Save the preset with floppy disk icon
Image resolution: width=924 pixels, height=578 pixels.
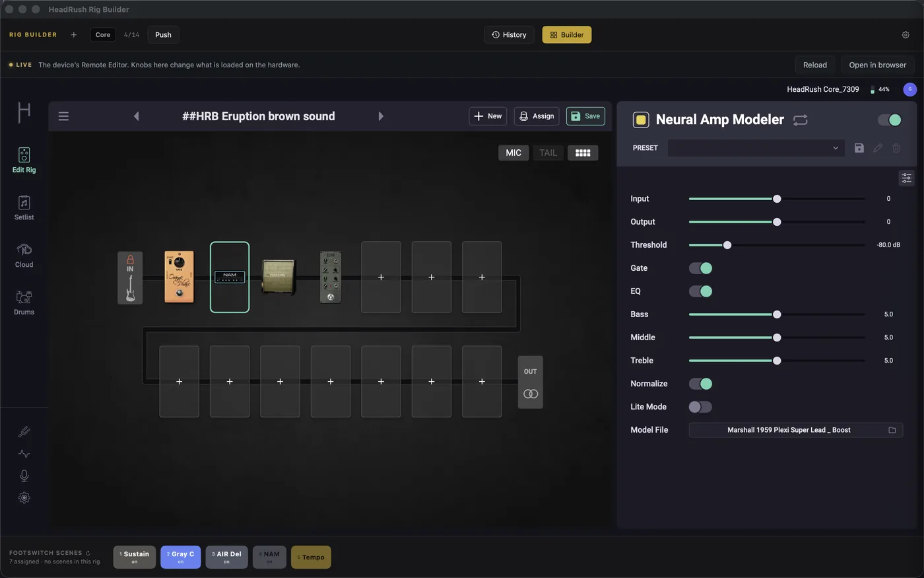pyautogui.click(x=859, y=148)
